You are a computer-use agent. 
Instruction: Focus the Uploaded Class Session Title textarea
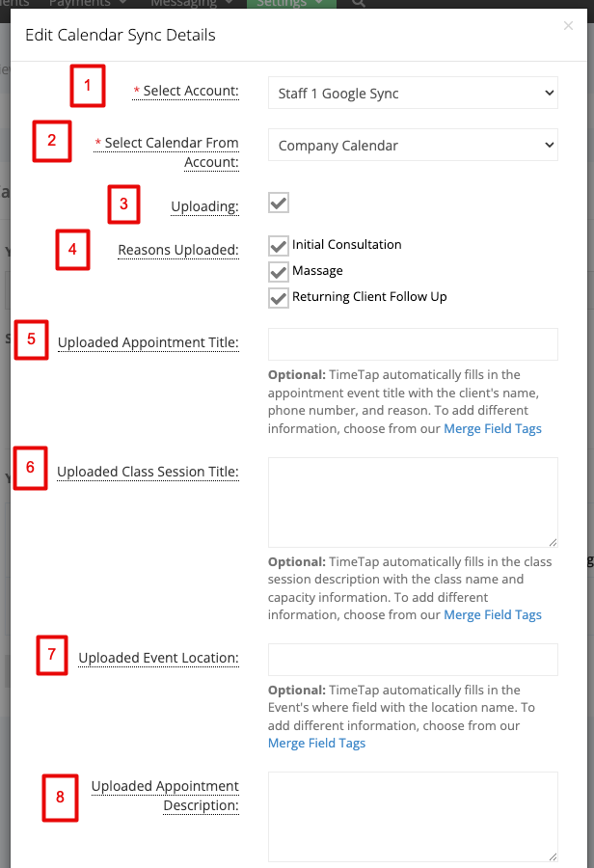tap(413, 502)
